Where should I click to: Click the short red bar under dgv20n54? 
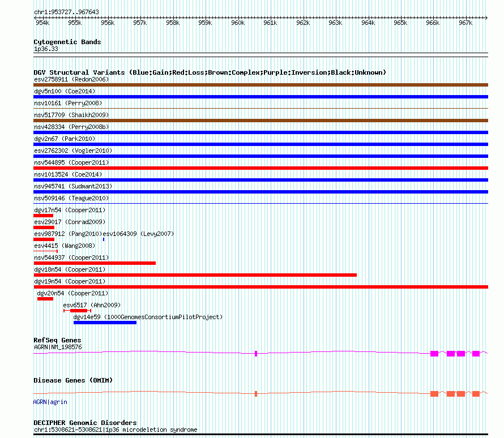pyautogui.click(x=45, y=299)
